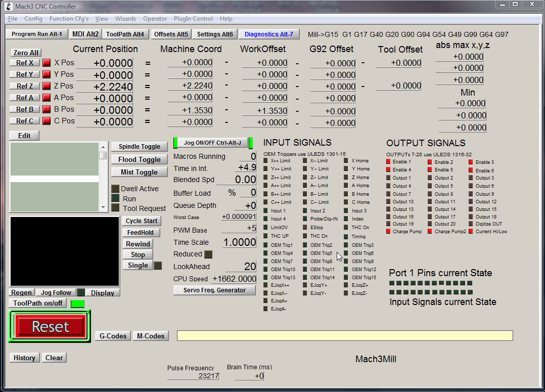The height and width of the screenshot is (392, 545).
Task: Toggle the Single step mode button
Action: [138, 265]
